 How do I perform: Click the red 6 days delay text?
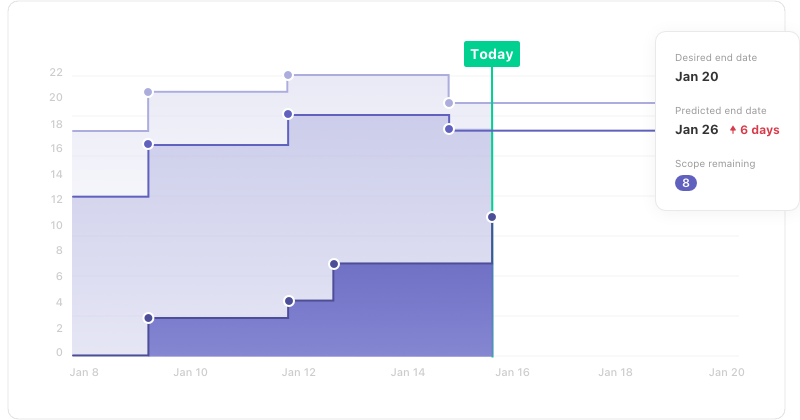click(x=759, y=130)
